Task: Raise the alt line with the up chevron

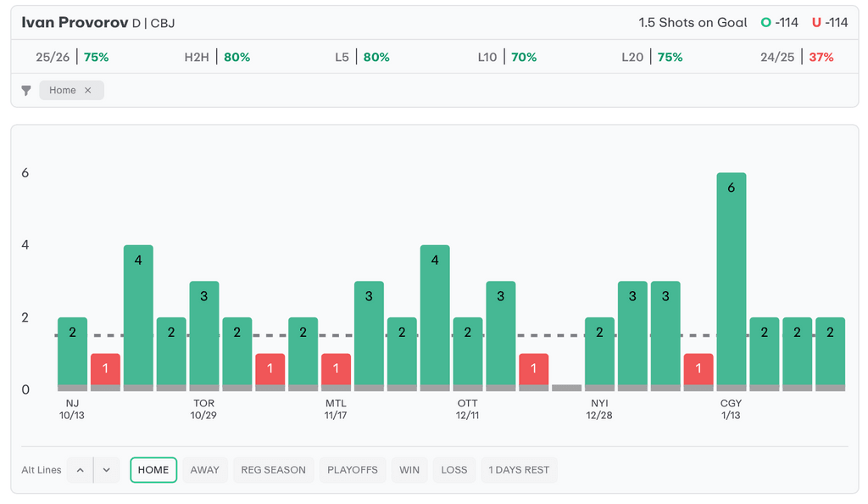Action: [x=80, y=470]
